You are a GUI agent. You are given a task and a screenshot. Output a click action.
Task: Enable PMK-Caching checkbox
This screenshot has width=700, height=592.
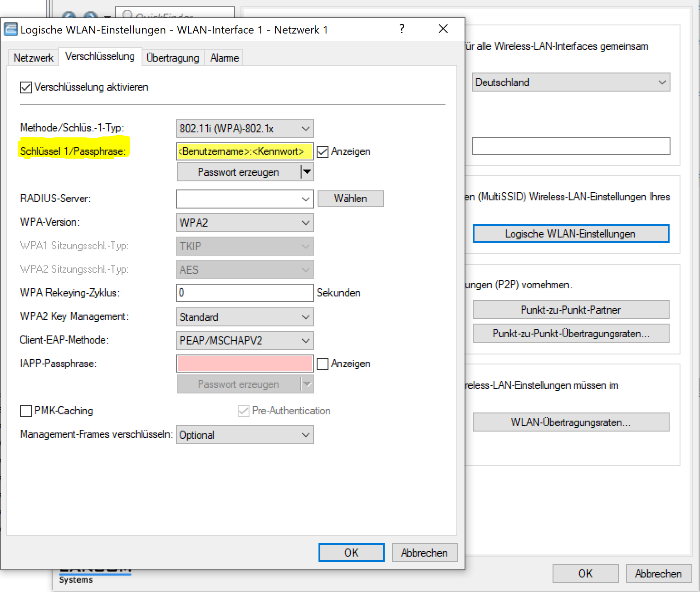tap(26, 411)
